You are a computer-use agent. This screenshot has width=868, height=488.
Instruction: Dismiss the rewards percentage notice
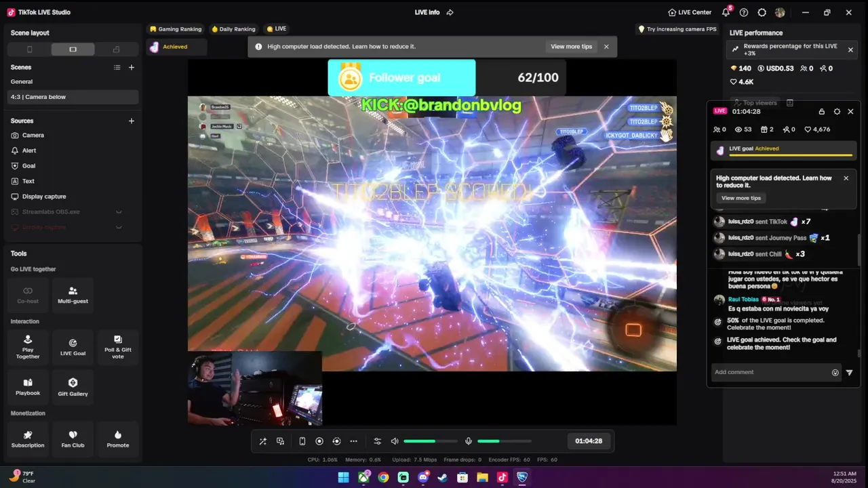coord(850,49)
